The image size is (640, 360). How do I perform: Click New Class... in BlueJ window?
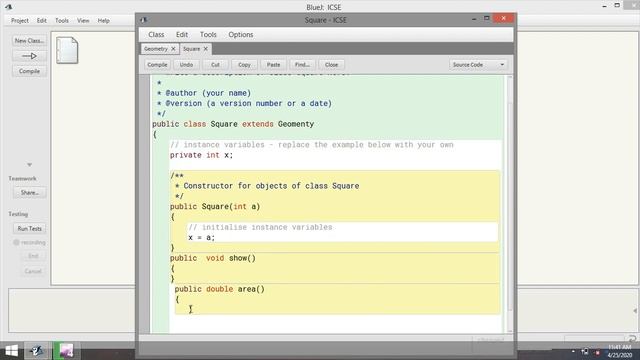point(29,41)
